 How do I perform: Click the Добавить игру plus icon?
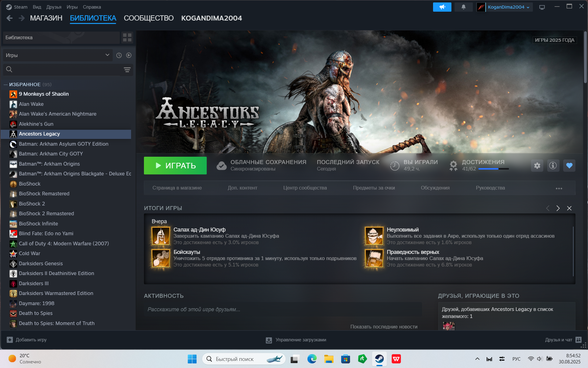(10, 340)
